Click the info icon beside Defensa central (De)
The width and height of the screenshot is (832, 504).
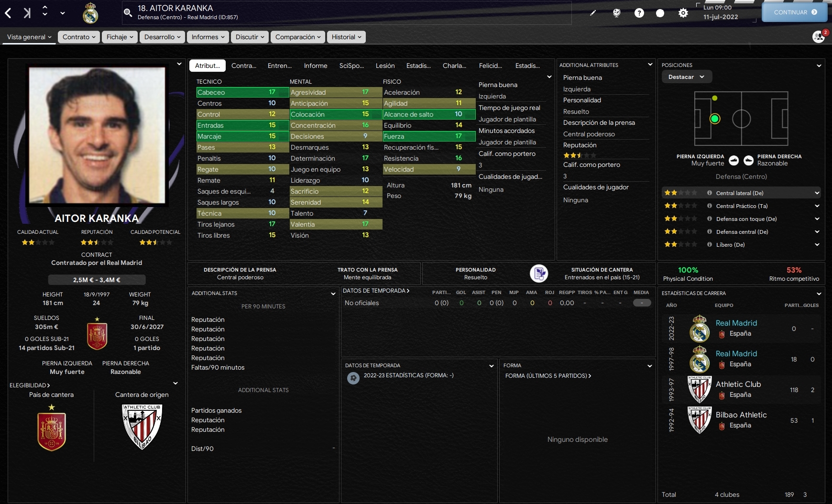[x=710, y=232]
